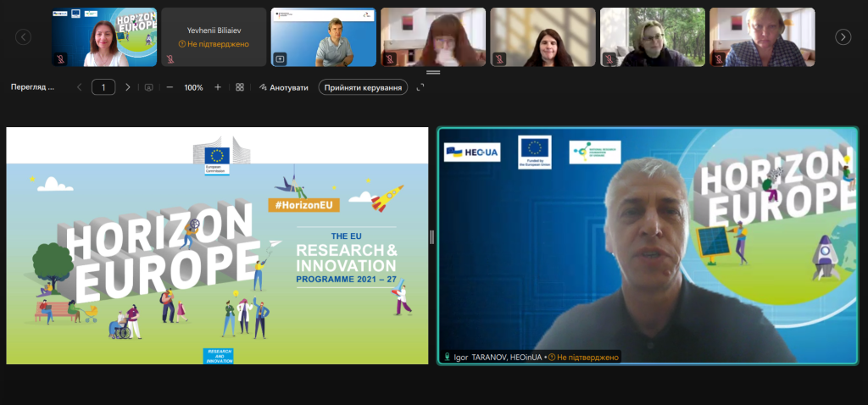Click the Research and Innovation badge on slide
868x405 pixels.
click(x=218, y=357)
